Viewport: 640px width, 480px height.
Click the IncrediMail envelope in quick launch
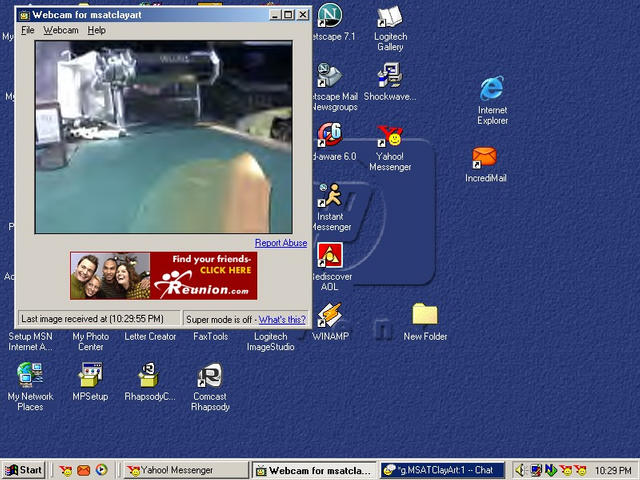(x=84, y=470)
